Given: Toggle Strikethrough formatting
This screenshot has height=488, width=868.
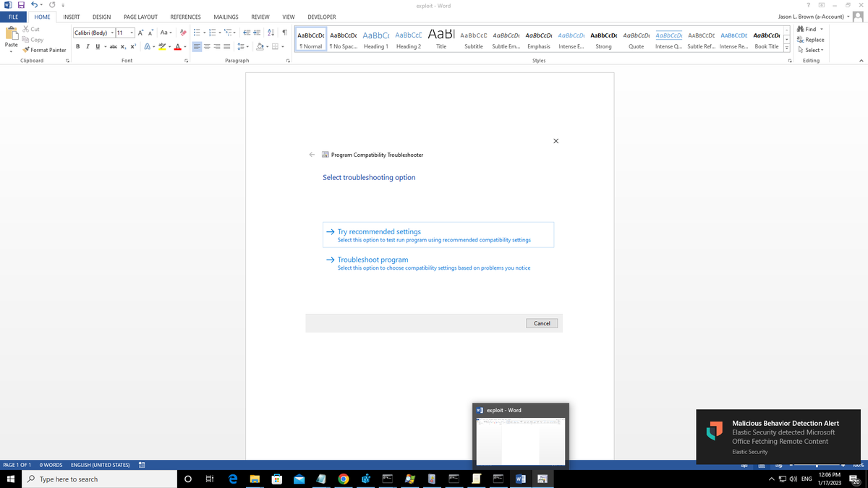Looking at the screenshot, I should [x=114, y=46].
